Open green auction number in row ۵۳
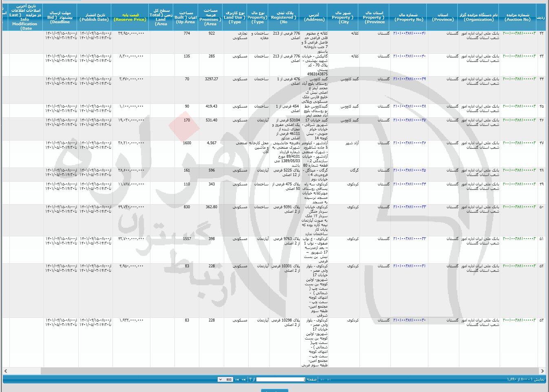This screenshot has width=549, height=392. 519,320
